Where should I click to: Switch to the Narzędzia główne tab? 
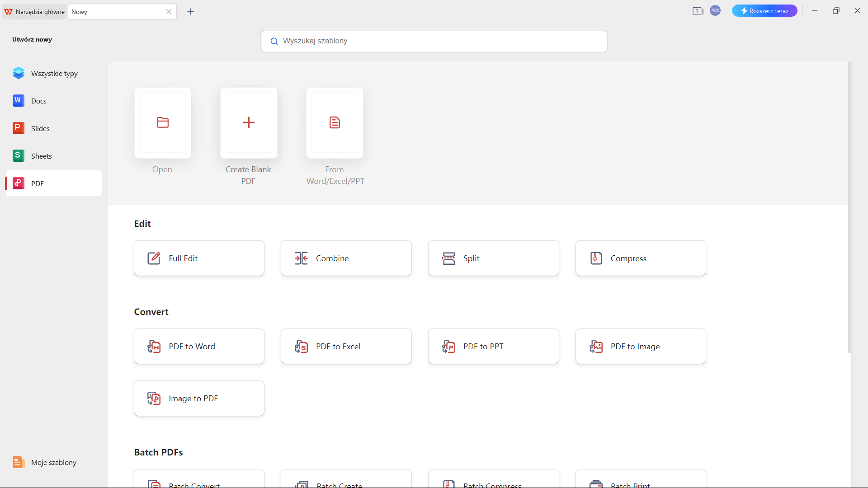(x=34, y=11)
